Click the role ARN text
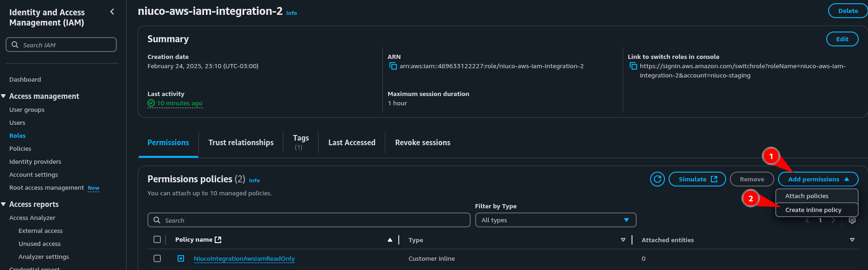The width and height of the screenshot is (868, 270). pyautogui.click(x=491, y=66)
